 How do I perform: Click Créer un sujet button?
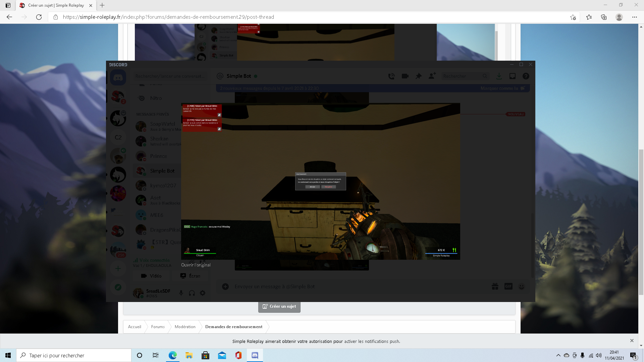[x=279, y=306]
